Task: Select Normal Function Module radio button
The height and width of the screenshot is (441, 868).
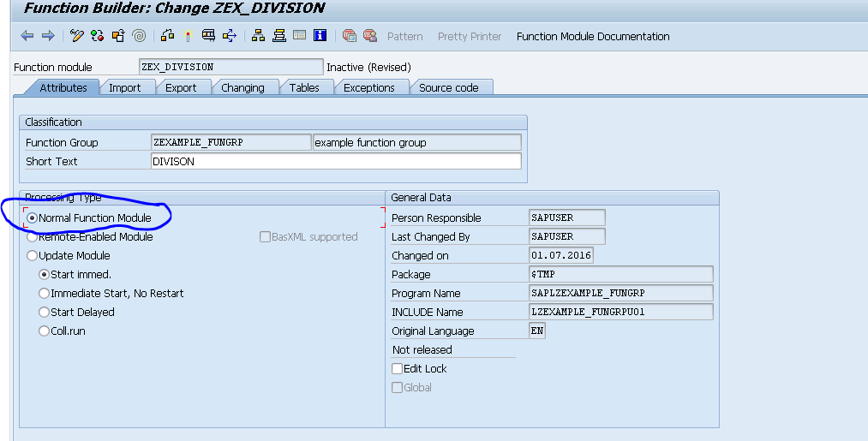Action: (x=32, y=218)
